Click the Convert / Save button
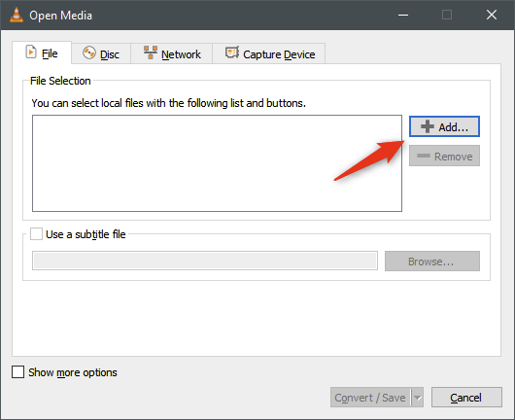Viewport: 515px width, 420px height. [370, 398]
